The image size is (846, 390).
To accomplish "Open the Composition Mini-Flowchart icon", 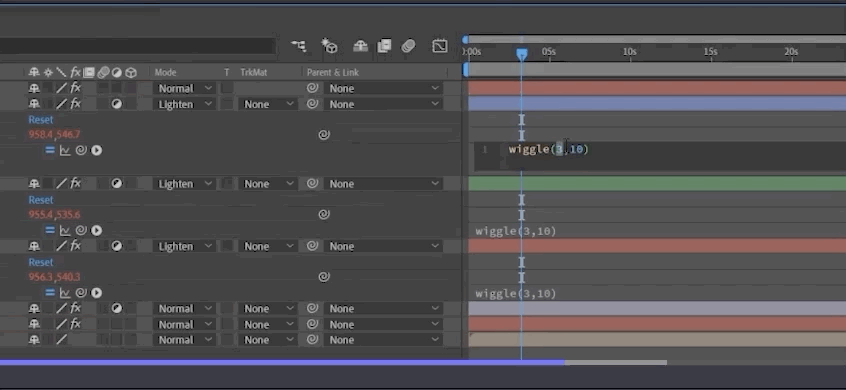I will (x=298, y=46).
